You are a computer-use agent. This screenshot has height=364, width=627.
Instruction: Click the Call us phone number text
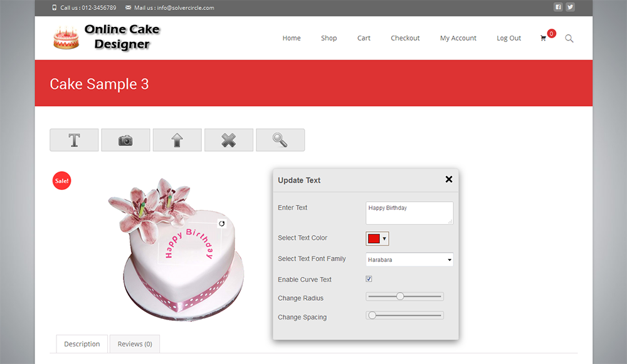click(x=88, y=8)
